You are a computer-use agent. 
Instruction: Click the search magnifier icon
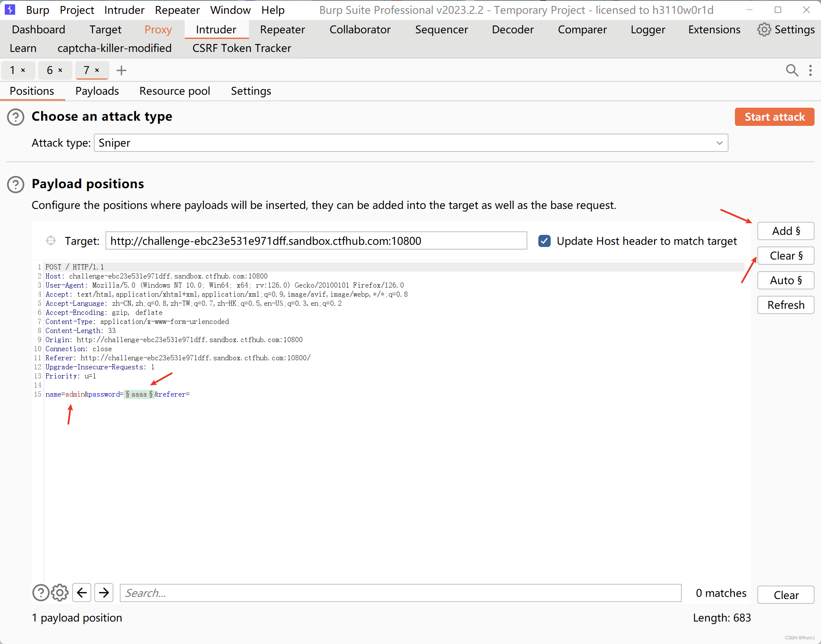792,70
